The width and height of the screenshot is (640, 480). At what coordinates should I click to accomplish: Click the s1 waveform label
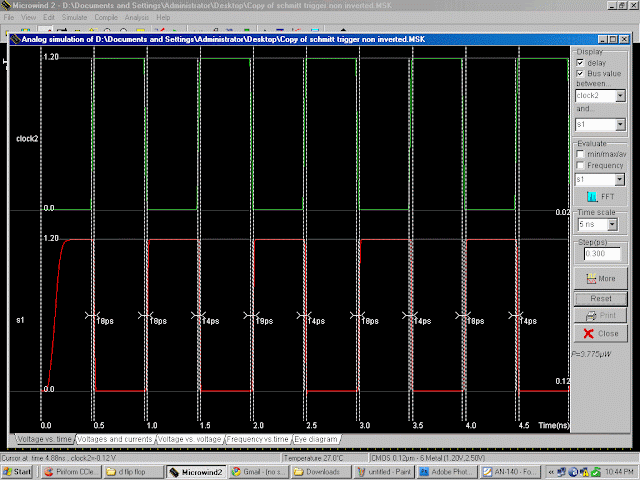point(20,320)
